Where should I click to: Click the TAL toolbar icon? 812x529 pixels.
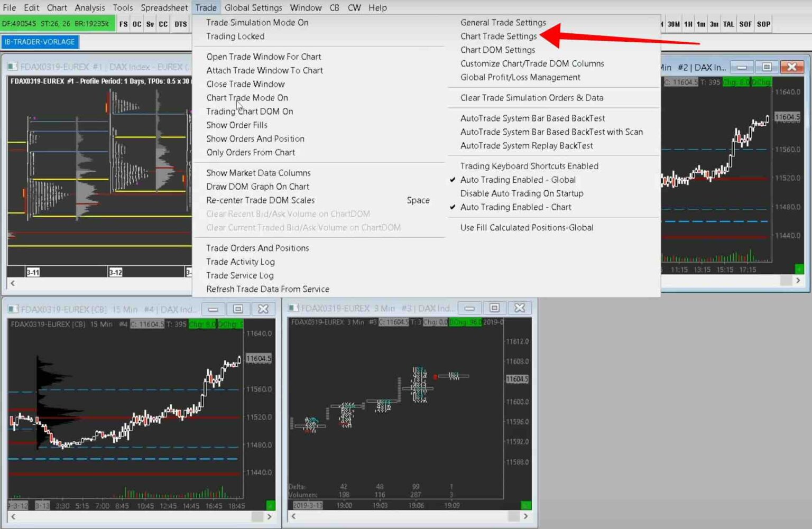(728, 24)
